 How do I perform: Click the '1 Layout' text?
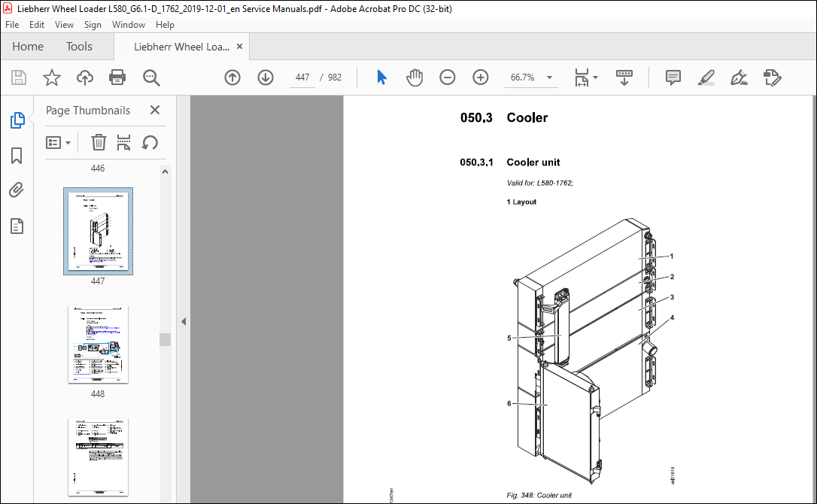pos(521,202)
